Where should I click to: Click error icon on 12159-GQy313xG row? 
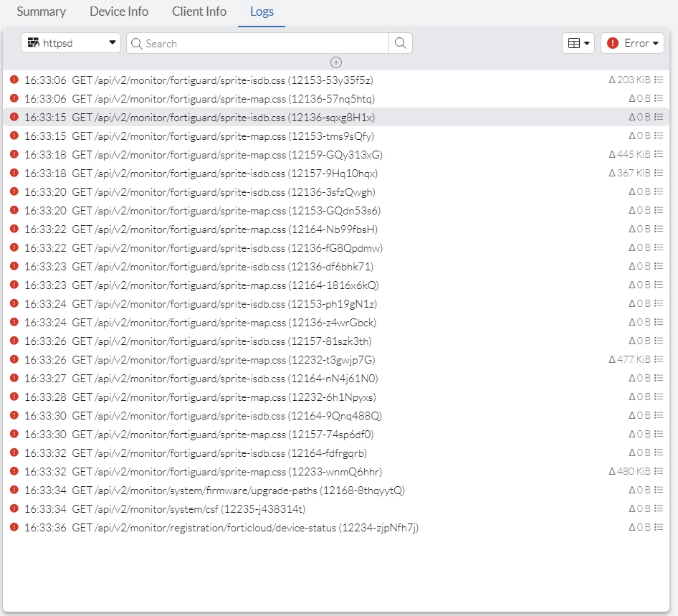[x=14, y=154]
